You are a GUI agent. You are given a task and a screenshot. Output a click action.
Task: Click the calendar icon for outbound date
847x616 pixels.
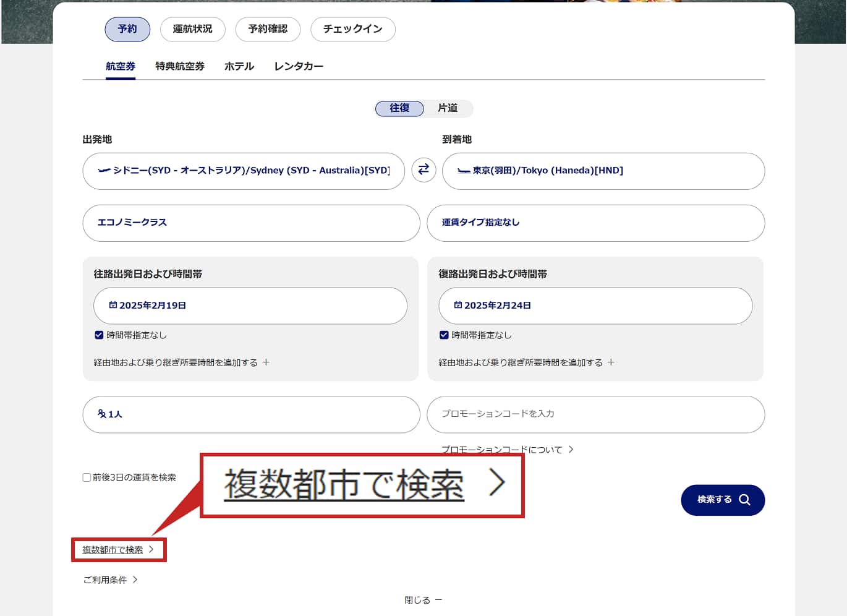[113, 305]
